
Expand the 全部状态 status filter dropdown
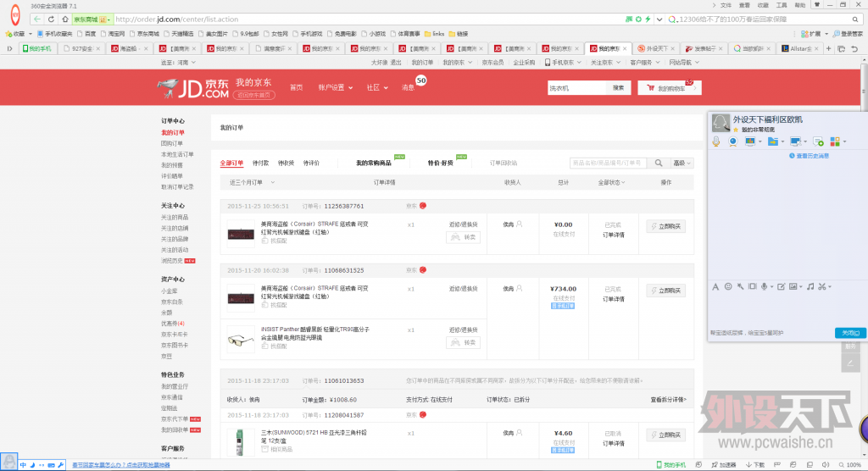pyautogui.click(x=611, y=182)
